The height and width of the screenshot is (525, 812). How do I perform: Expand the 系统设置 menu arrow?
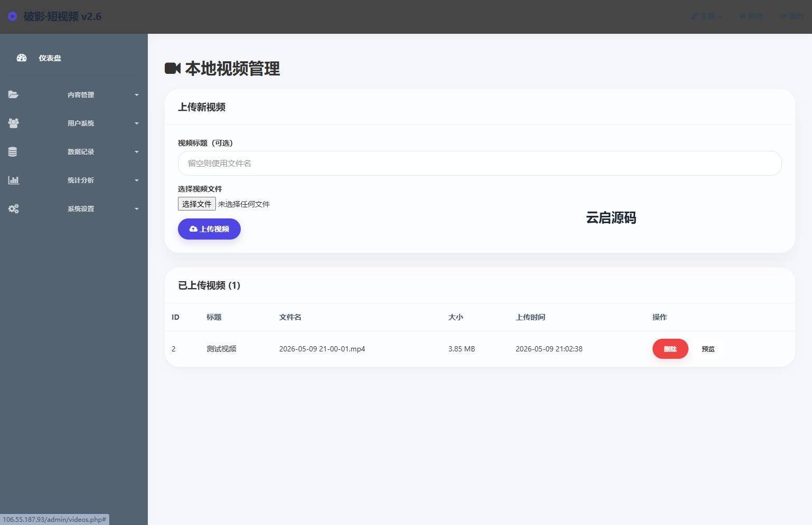(137, 209)
